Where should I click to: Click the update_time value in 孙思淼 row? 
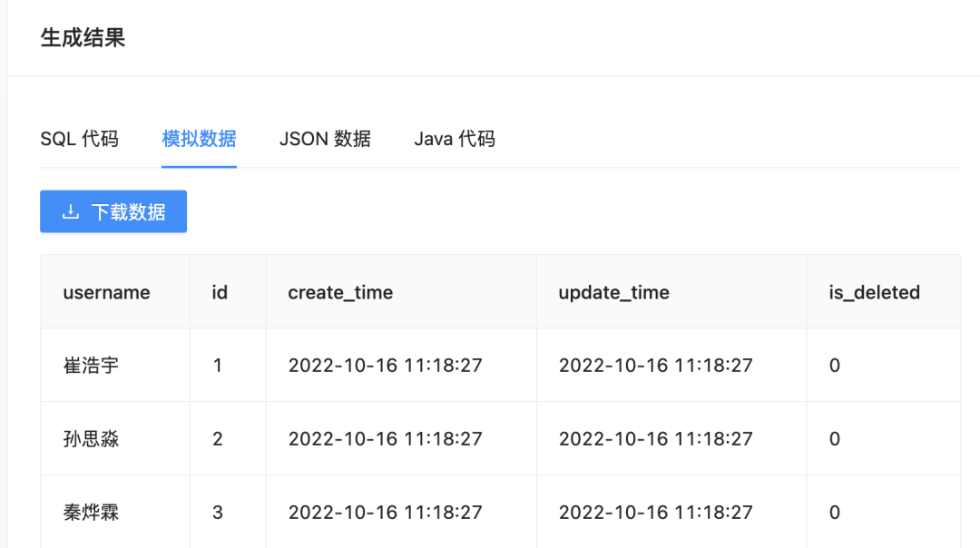pyautogui.click(x=655, y=439)
